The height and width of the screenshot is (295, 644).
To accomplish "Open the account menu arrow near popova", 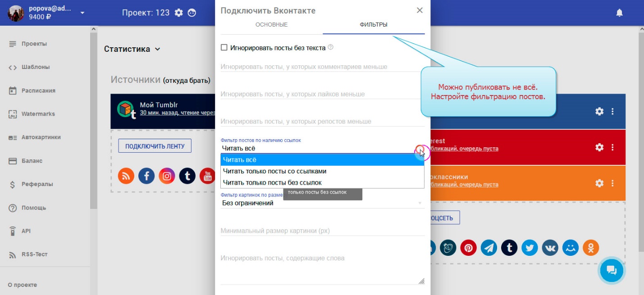I will (x=82, y=13).
